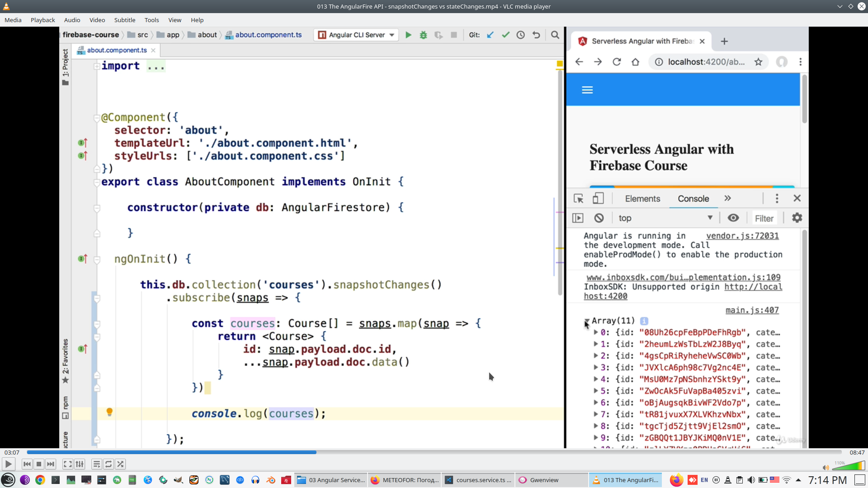The height and width of the screenshot is (488, 868).
Task: Toggle fullscreen video mode
Action: tap(67, 464)
